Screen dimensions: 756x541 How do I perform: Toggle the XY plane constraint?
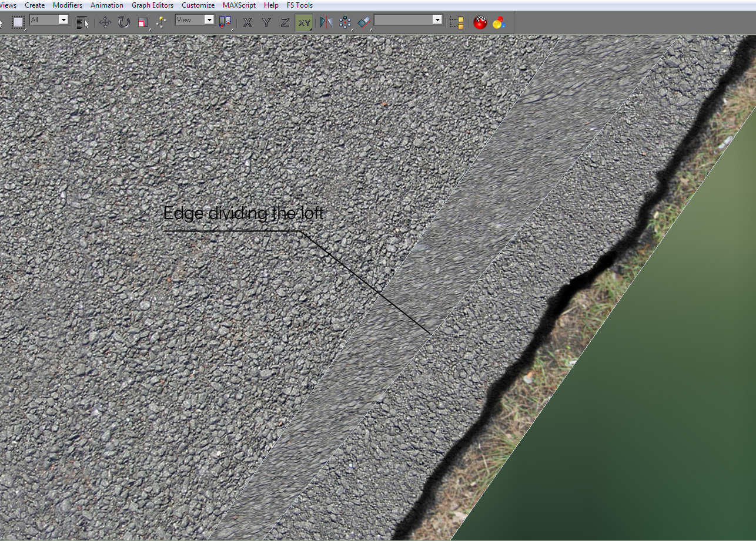tap(304, 22)
